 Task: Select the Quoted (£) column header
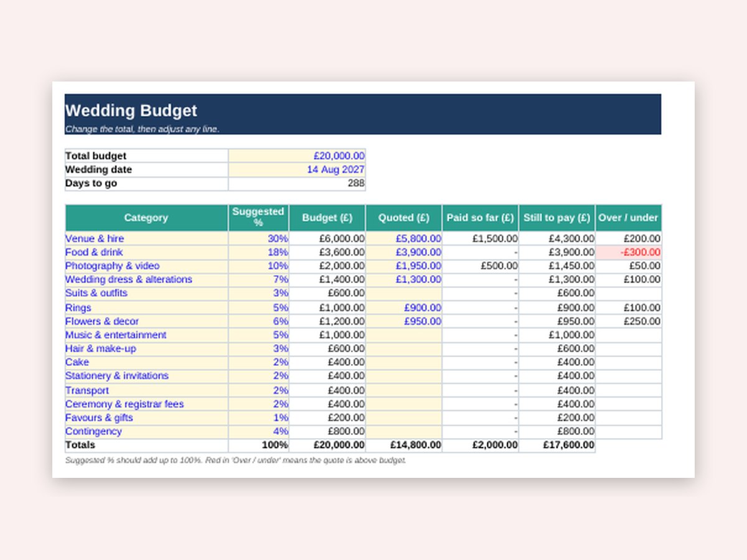click(404, 218)
